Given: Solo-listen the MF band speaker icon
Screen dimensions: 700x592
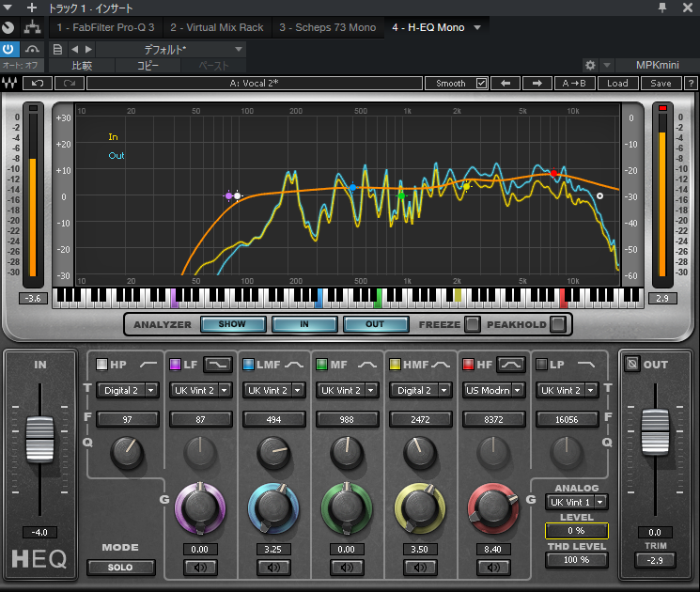Looking at the screenshot, I should pos(347,567).
